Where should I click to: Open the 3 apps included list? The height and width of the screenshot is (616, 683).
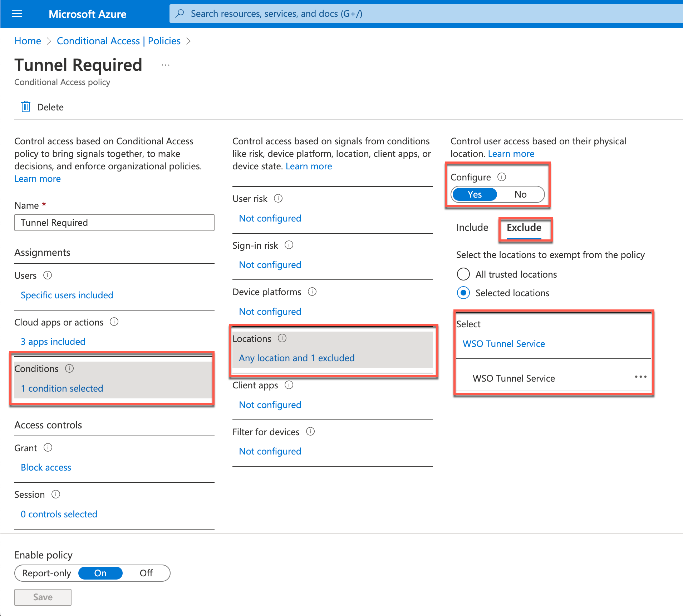[53, 341]
